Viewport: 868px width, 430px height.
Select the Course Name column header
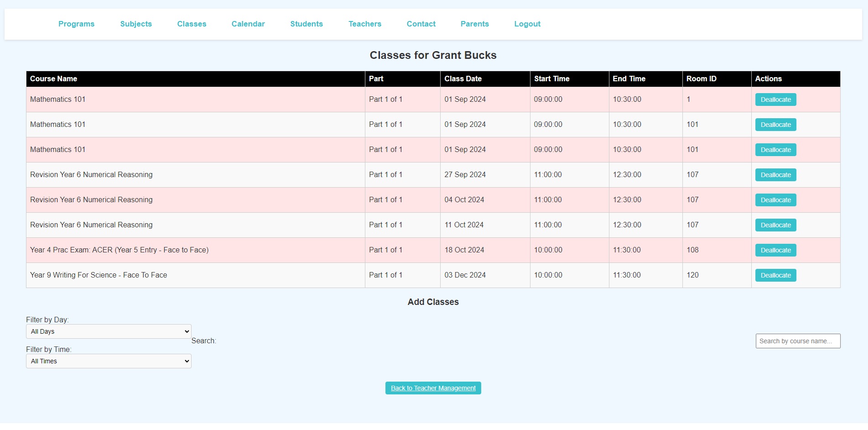point(54,79)
